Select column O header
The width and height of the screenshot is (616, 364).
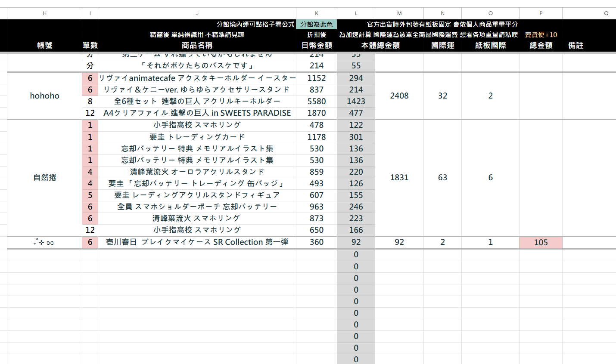490,13
